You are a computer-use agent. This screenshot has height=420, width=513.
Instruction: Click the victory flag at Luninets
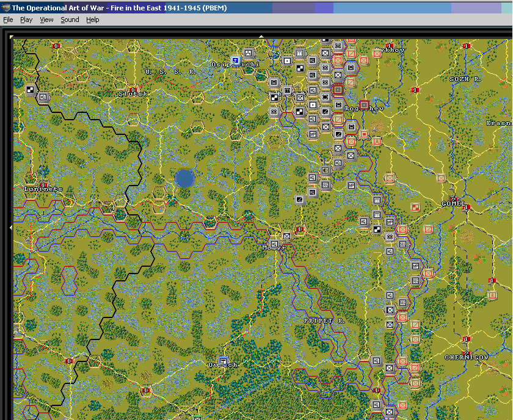[x=43, y=185]
